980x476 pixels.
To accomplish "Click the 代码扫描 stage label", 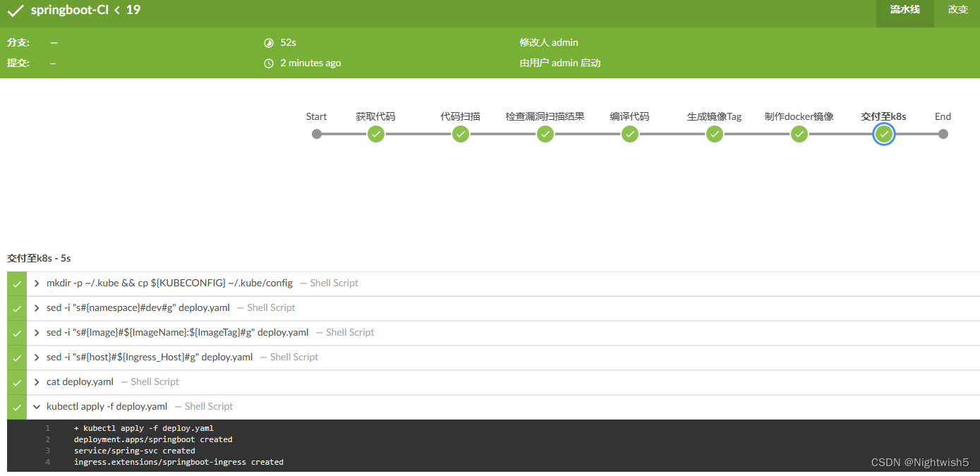I will [x=461, y=116].
